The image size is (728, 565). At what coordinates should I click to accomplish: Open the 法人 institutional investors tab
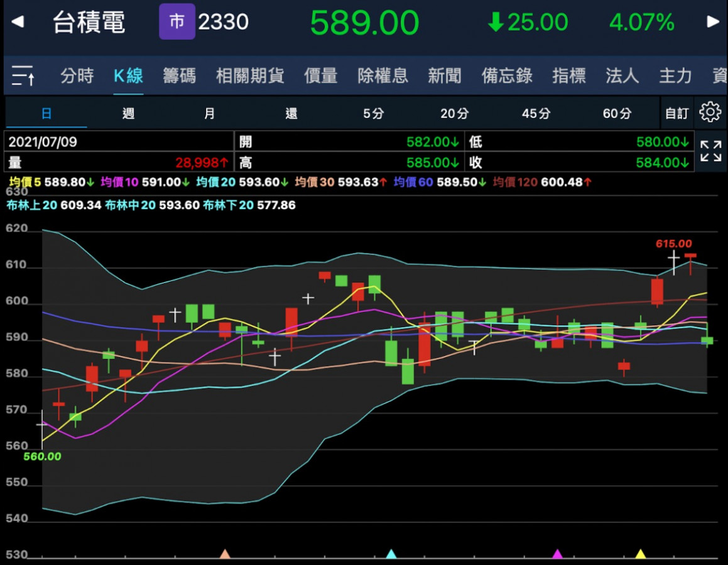click(x=622, y=76)
